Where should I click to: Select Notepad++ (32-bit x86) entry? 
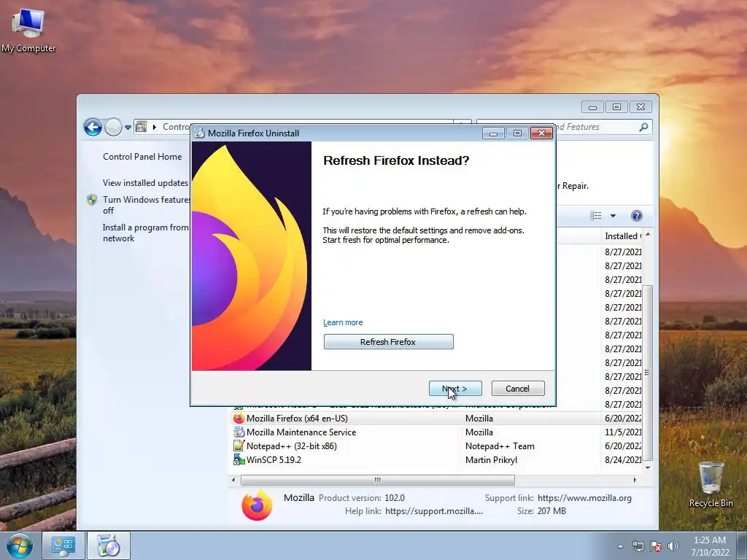pos(436,446)
